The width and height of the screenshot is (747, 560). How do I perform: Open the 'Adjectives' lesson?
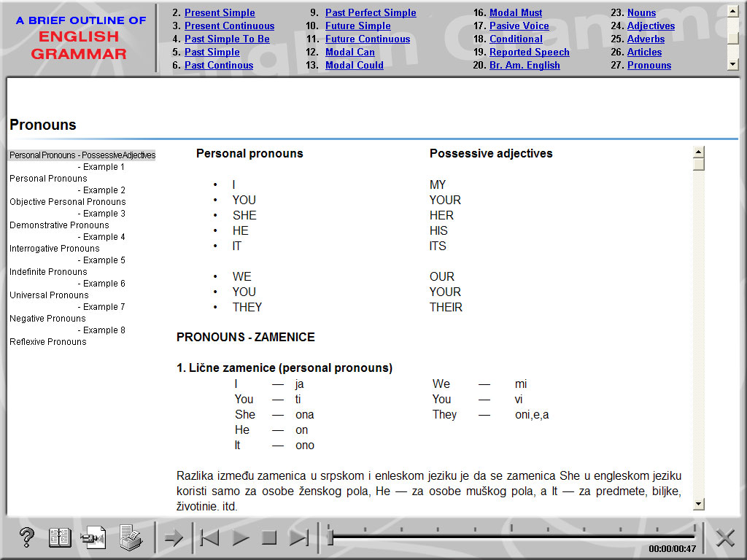pos(651,26)
